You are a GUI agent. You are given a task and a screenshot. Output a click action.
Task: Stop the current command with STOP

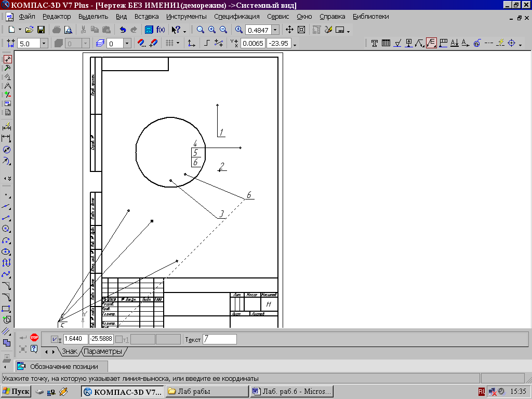click(x=34, y=338)
